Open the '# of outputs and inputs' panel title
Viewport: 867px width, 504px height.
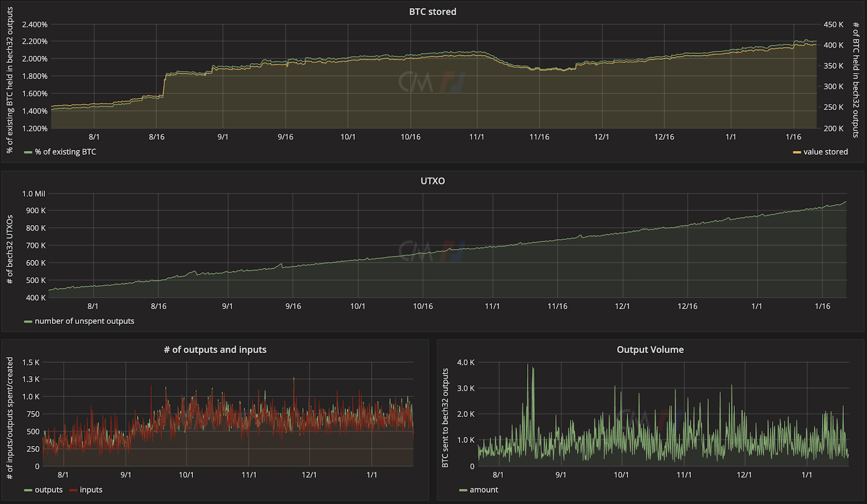(x=215, y=350)
